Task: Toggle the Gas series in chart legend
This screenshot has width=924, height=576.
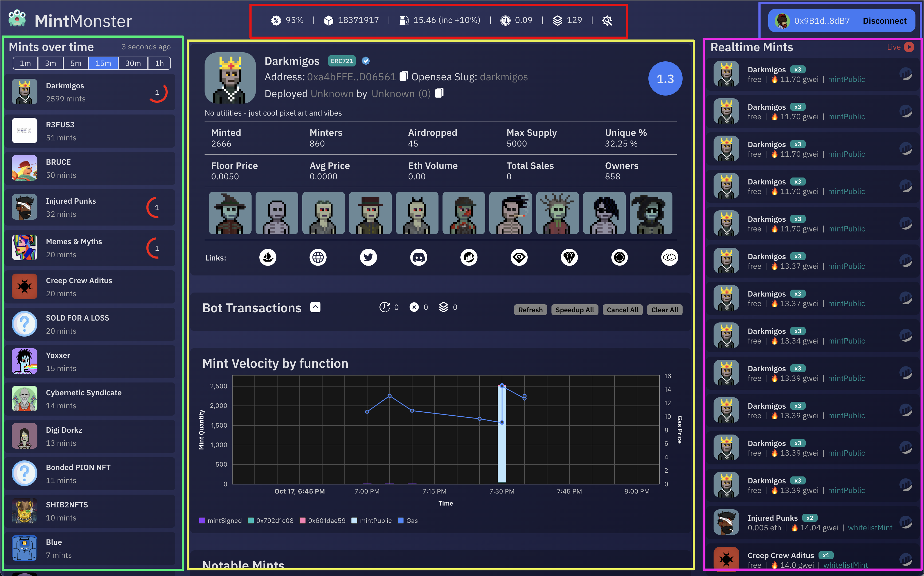Action: click(x=412, y=521)
